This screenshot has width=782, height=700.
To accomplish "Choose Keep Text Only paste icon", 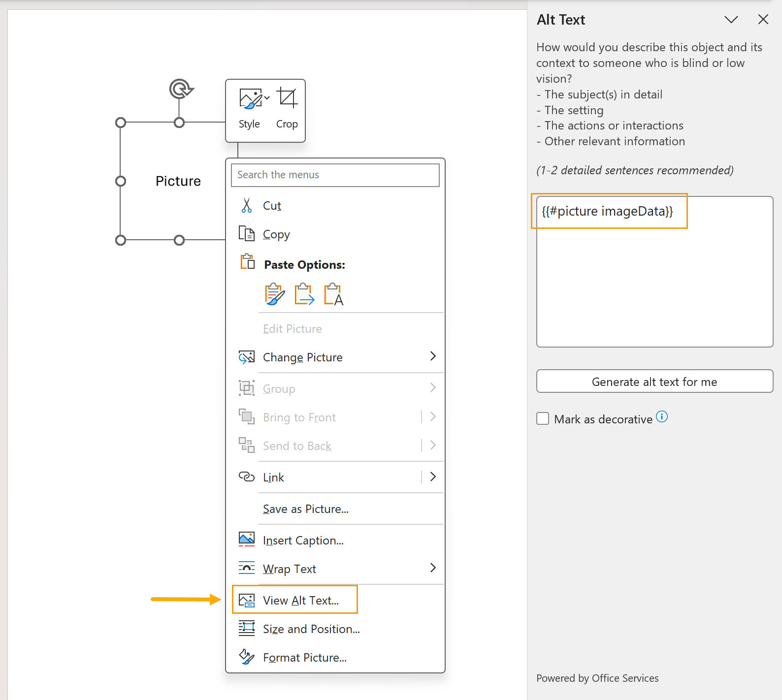I will pyautogui.click(x=333, y=294).
